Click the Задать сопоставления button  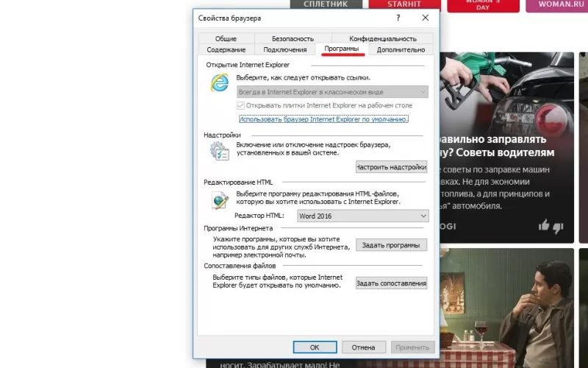click(391, 283)
